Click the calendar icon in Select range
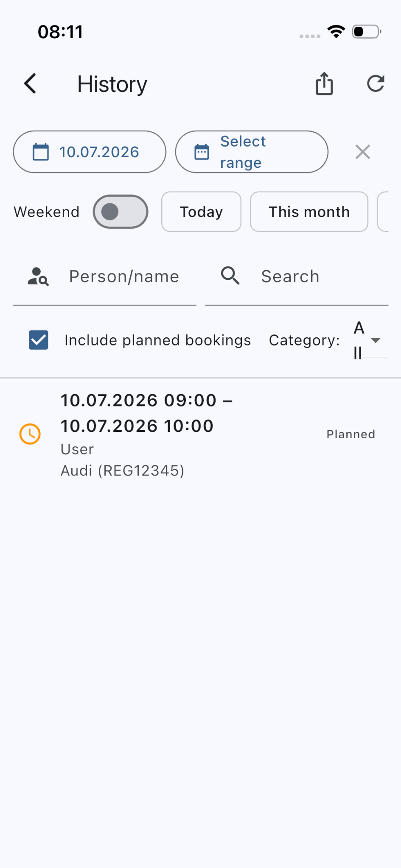This screenshot has width=401, height=868. coord(202,152)
